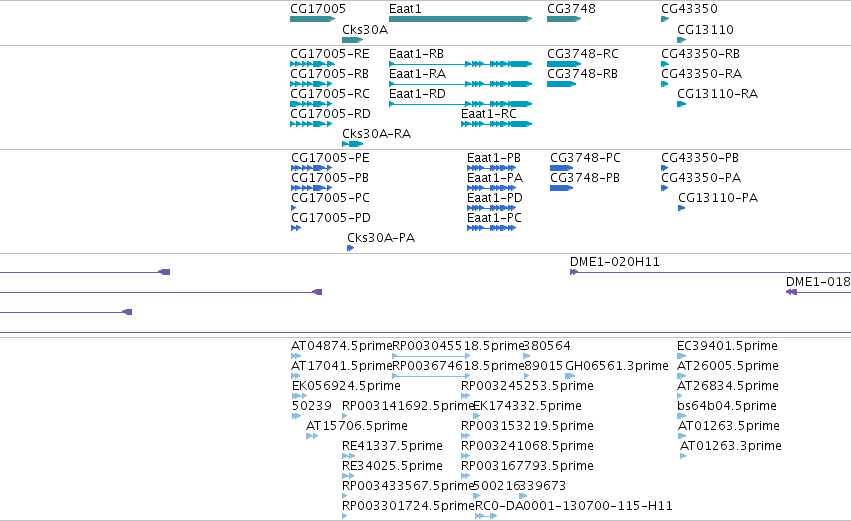
Task: Click the EK174332.5prime EST
Action: [x=477, y=416]
